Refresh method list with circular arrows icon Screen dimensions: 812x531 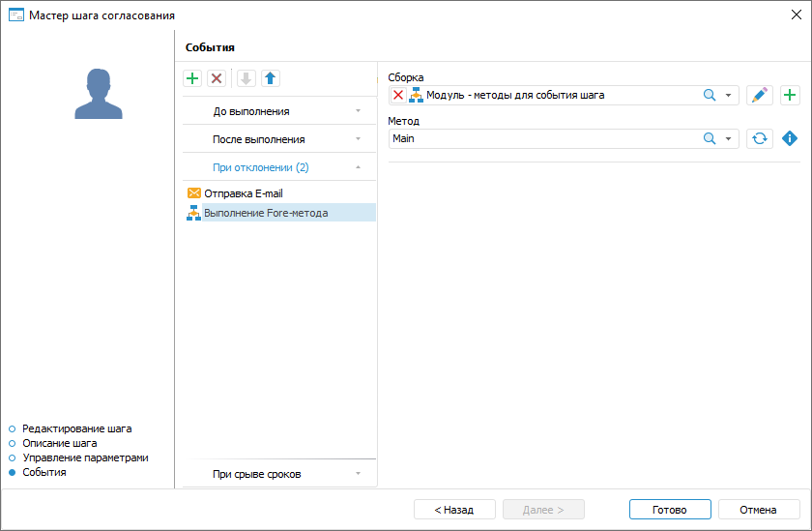pos(760,138)
